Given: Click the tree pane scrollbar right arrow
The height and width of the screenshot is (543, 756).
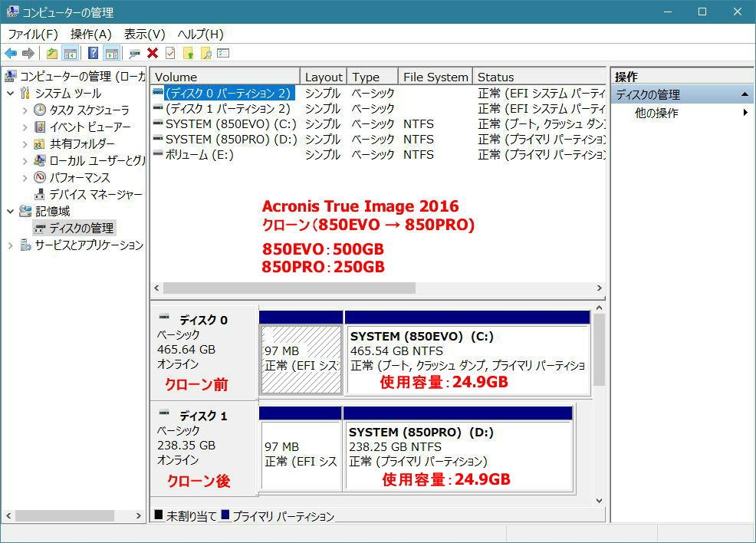Looking at the screenshot, I should (138, 515).
